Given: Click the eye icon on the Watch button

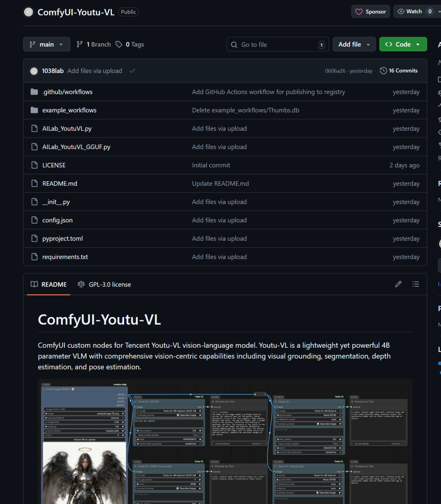Looking at the screenshot, I should click(401, 11).
